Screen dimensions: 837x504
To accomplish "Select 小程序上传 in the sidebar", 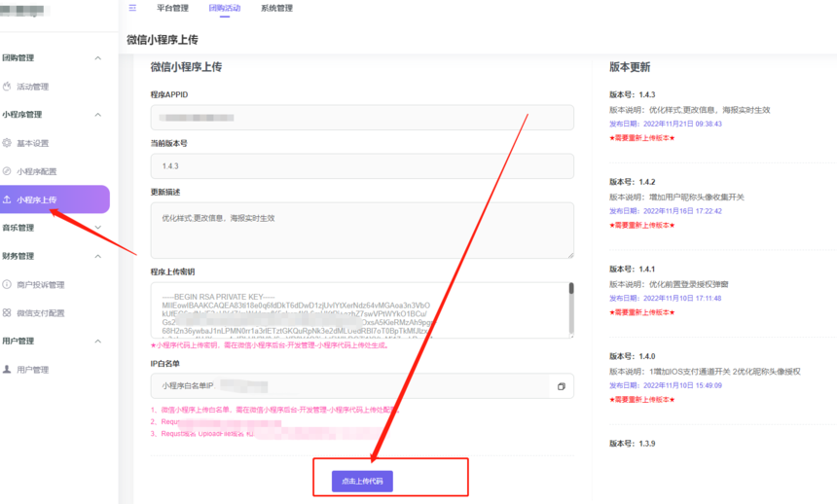I will pyautogui.click(x=55, y=199).
